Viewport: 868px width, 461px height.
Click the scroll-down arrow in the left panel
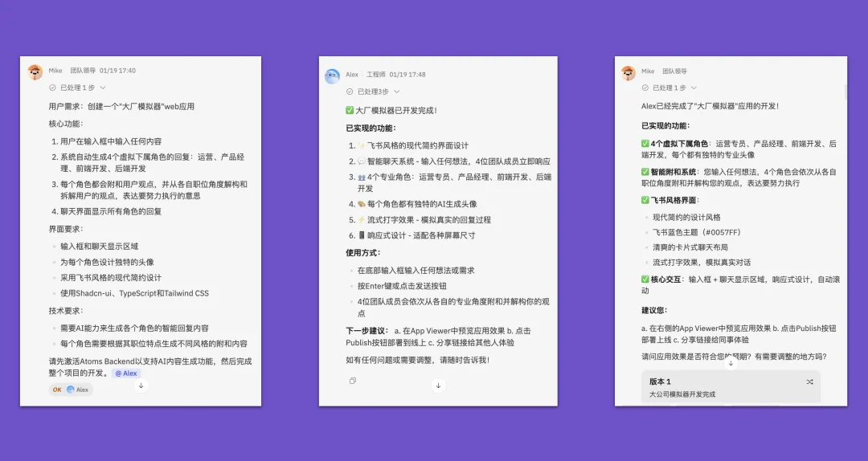click(x=141, y=386)
